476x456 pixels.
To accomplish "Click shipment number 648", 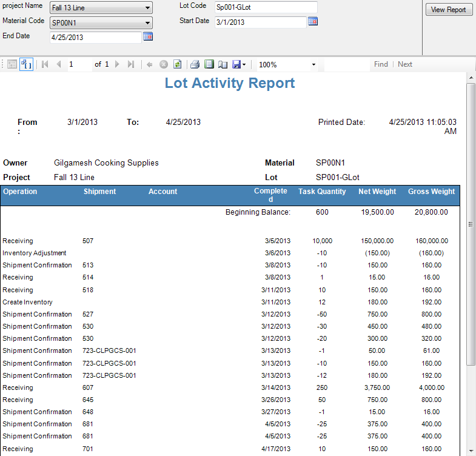I will (88, 412).
